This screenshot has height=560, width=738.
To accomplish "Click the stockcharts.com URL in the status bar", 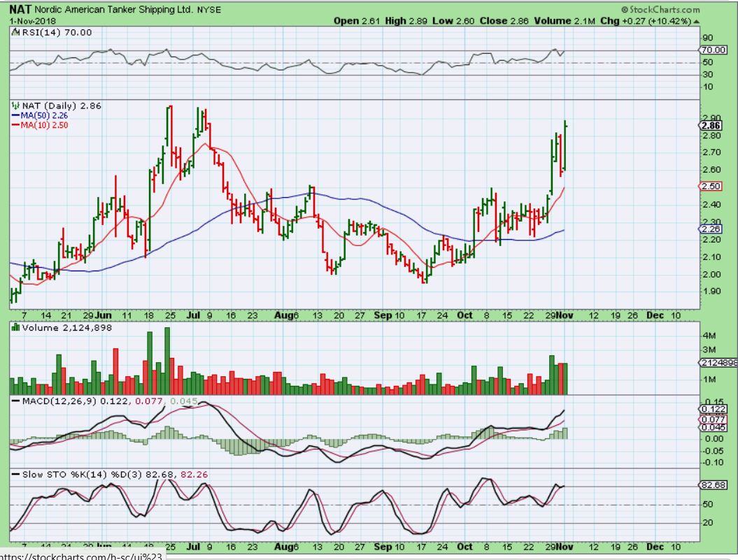I will [x=83, y=555].
